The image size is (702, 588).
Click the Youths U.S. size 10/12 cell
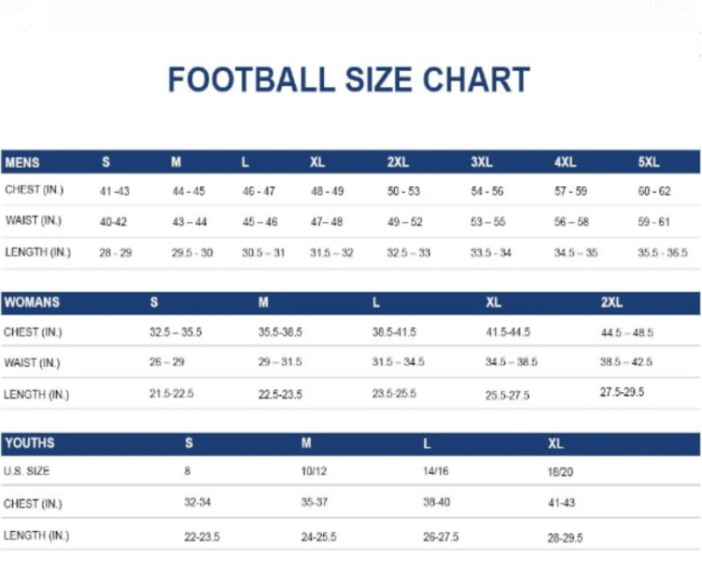tap(313, 471)
